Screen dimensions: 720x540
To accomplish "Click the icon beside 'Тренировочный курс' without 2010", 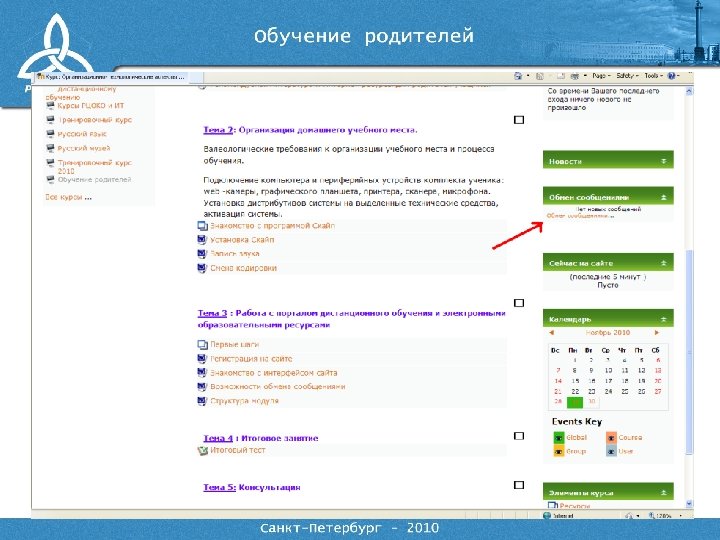I will click(51, 119).
